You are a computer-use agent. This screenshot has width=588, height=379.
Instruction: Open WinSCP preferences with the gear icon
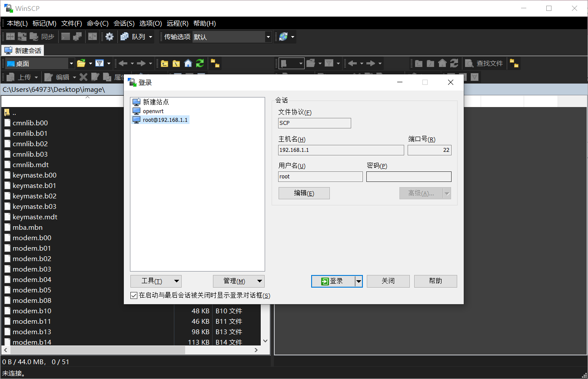109,37
